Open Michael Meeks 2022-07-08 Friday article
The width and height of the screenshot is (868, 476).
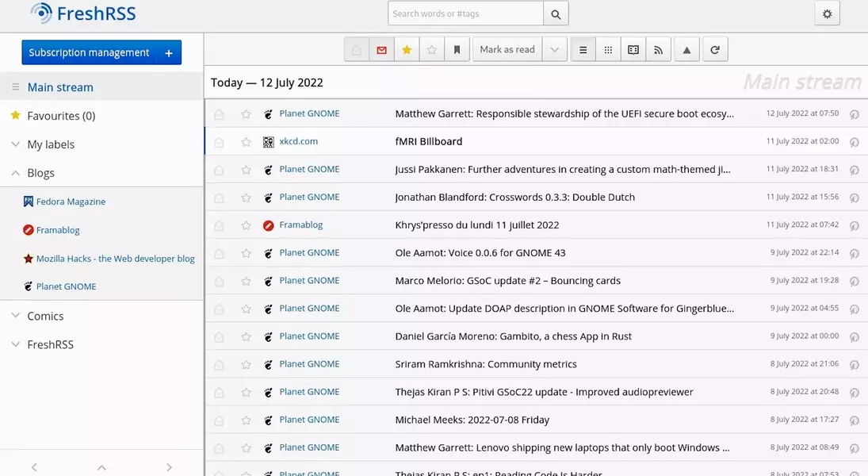point(472,420)
